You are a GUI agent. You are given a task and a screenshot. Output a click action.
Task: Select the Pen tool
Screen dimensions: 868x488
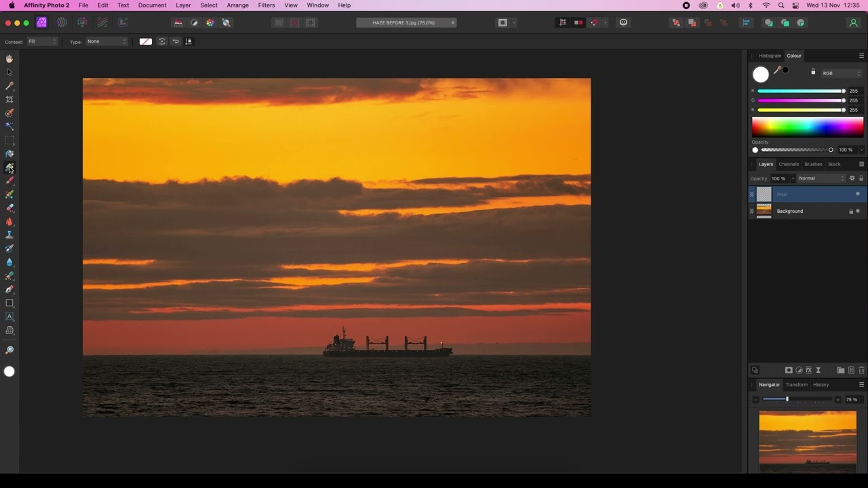click(x=9, y=289)
